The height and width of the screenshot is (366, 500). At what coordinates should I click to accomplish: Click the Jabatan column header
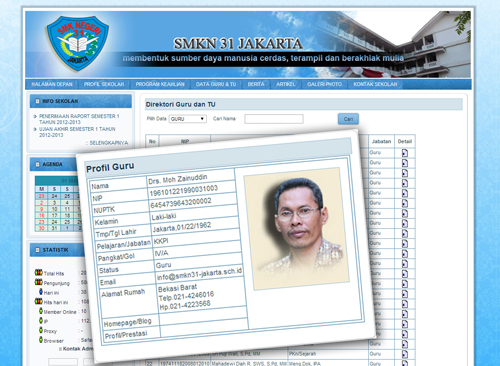point(381,141)
